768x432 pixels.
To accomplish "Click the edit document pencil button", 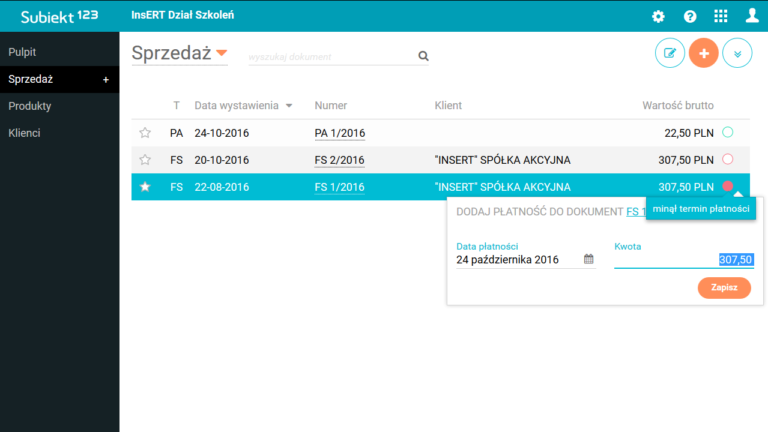I will pos(670,53).
